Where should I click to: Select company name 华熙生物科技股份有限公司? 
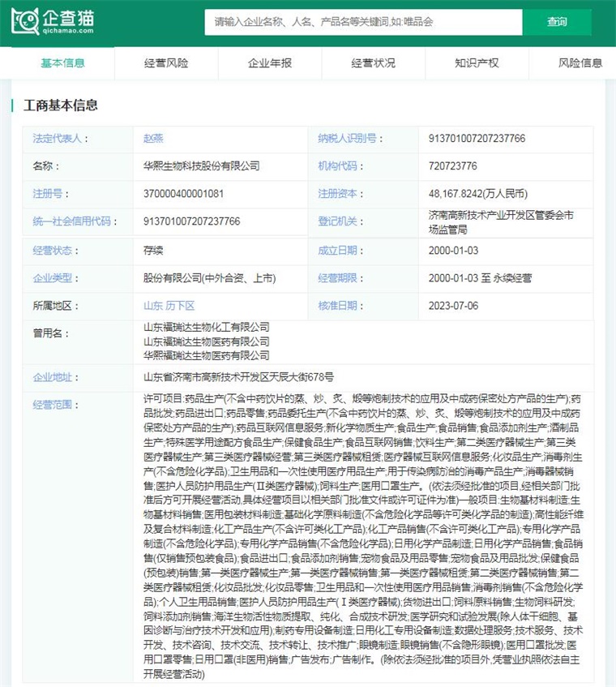coord(201,166)
